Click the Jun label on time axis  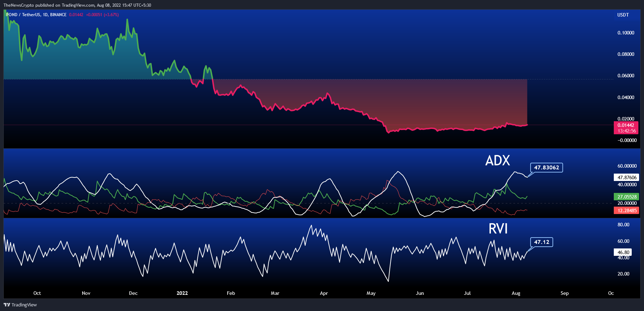[420, 293]
